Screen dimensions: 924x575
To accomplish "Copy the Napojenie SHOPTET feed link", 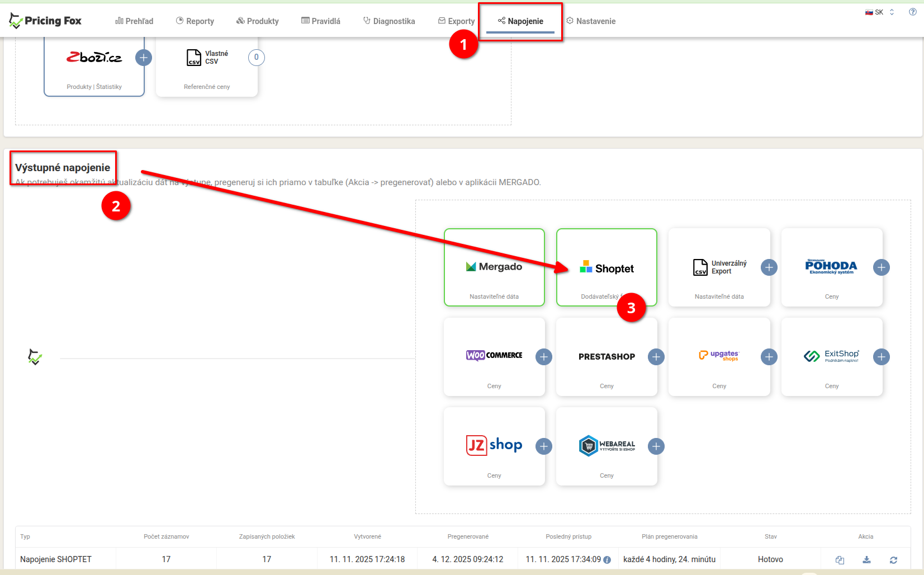I will coord(840,560).
